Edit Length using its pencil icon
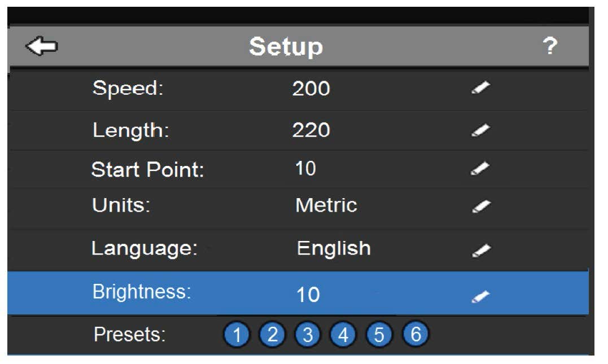This screenshot has height=364, width=608. (x=481, y=130)
